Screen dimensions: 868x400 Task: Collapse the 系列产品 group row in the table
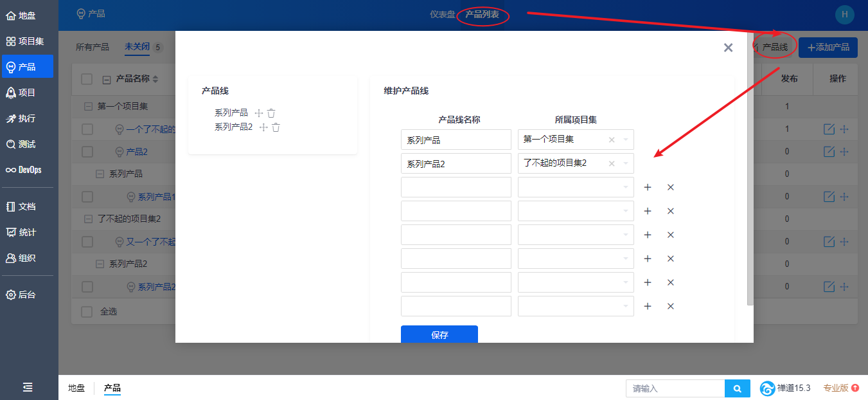click(100, 174)
